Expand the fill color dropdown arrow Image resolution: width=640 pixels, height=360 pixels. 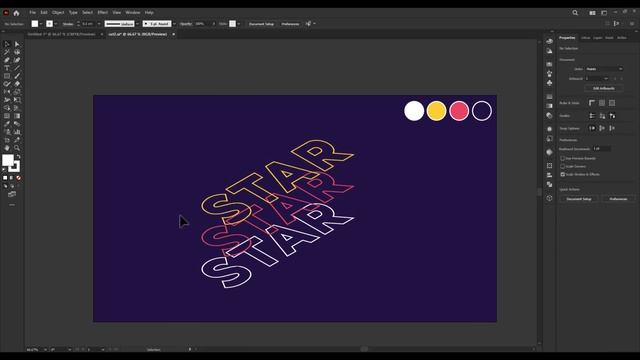(41, 24)
